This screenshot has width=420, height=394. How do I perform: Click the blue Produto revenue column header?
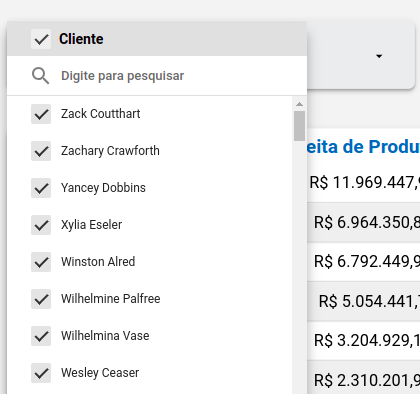click(x=363, y=147)
